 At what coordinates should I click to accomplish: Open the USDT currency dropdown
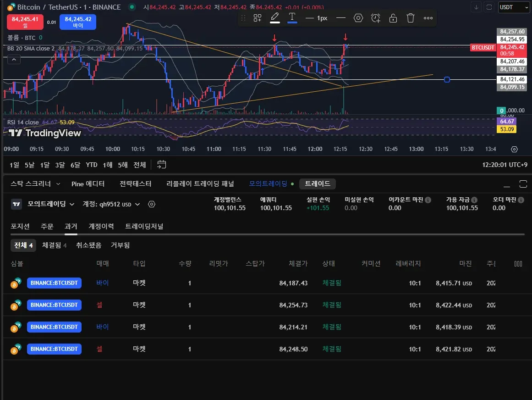click(x=514, y=7)
